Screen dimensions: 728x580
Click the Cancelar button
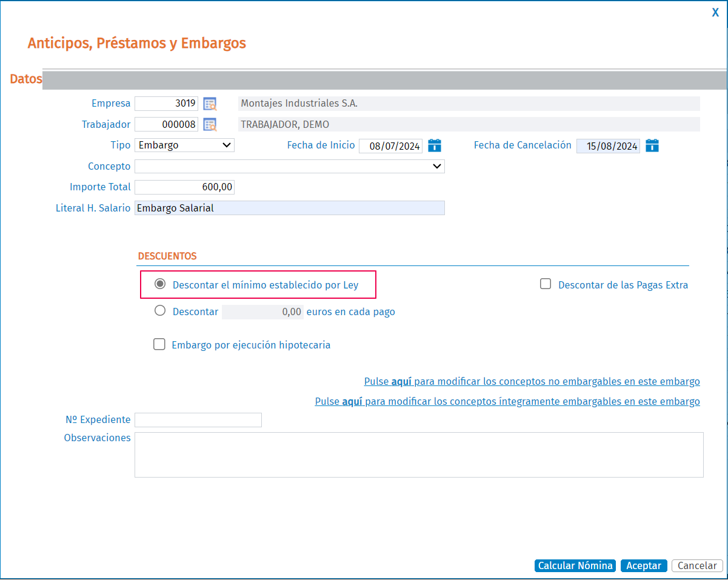coord(696,565)
